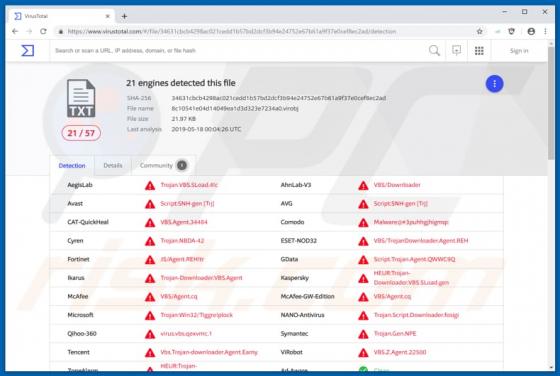The width and height of the screenshot is (560, 376).
Task: Switch to the Detection tab
Action: tap(72, 166)
